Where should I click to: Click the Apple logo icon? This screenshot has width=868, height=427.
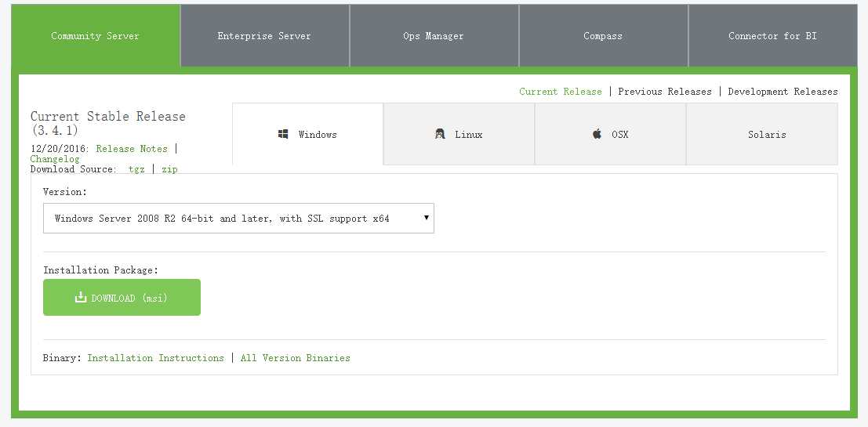597,134
